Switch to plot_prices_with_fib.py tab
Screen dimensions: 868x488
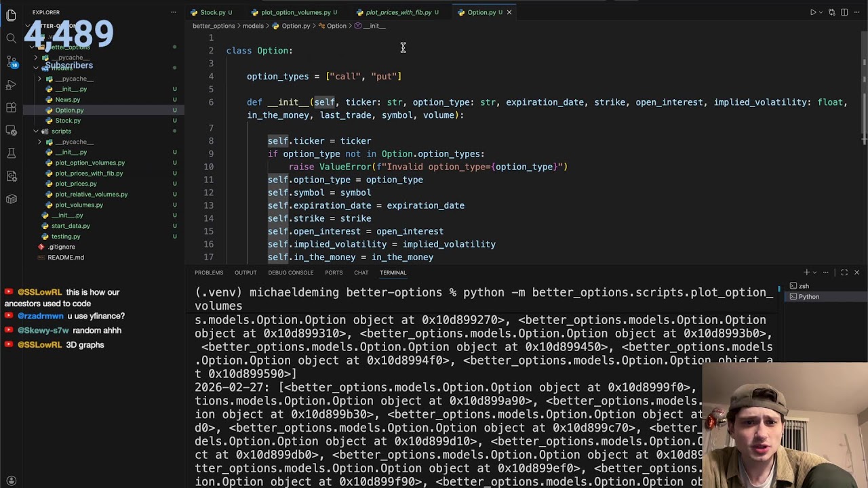(x=398, y=12)
